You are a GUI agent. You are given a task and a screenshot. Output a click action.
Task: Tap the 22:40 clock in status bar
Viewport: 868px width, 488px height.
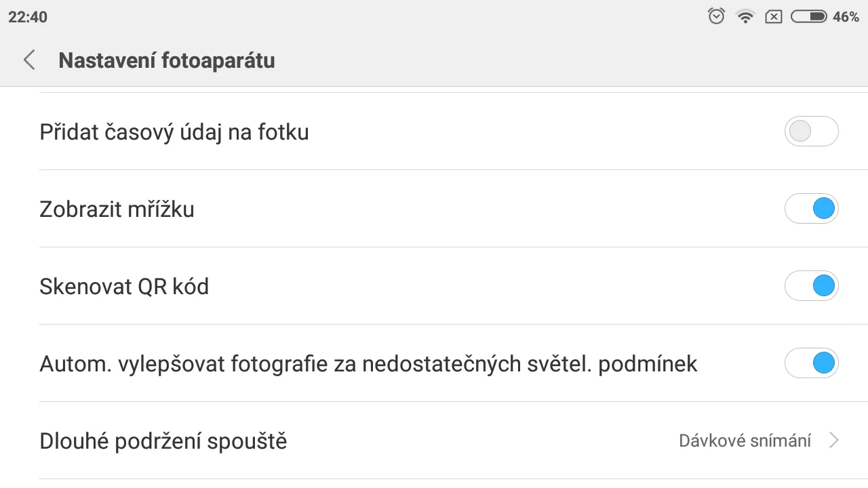[28, 17]
